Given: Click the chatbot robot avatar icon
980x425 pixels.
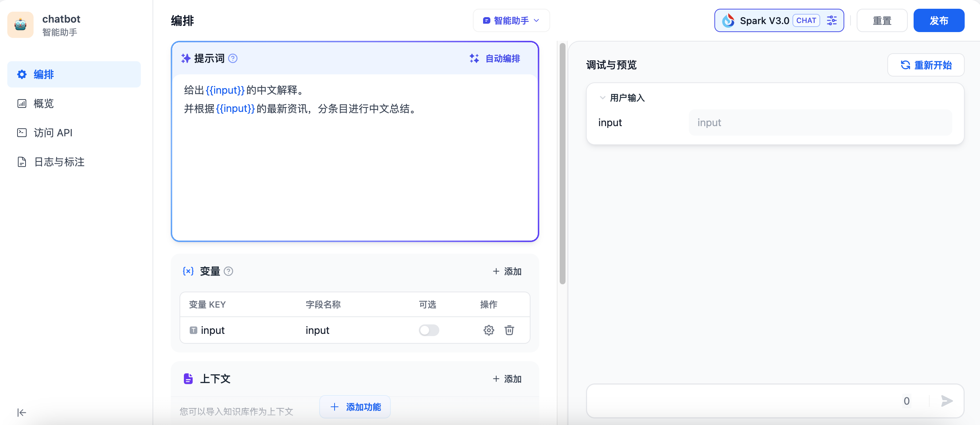Looking at the screenshot, I should (20, 25).
